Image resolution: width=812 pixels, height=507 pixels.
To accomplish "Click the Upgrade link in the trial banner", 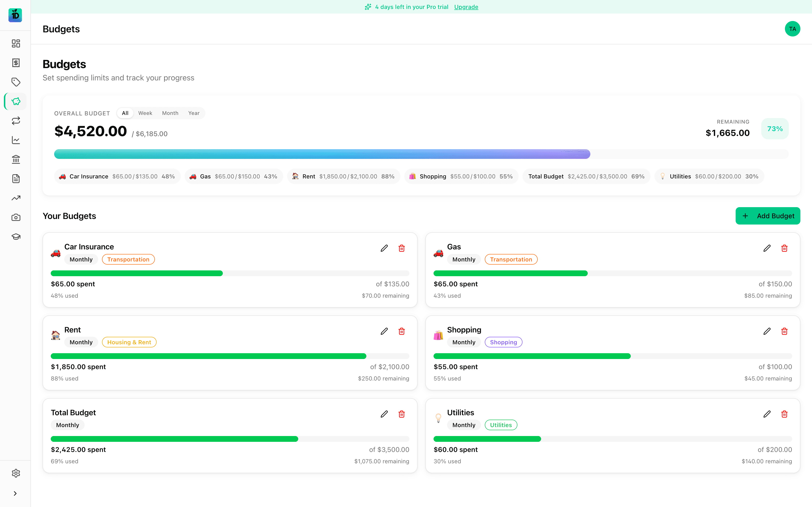I will [x=466, y=7].
